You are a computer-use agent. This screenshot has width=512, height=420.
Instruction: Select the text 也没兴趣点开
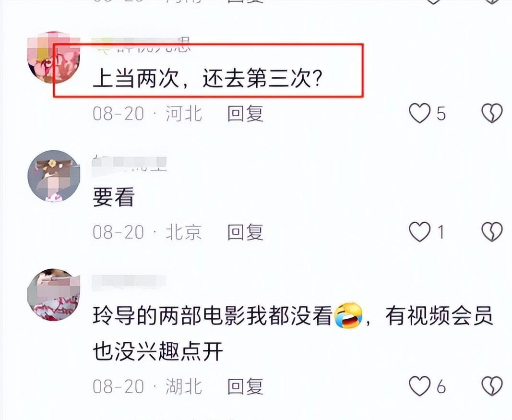tap(158, 351)
